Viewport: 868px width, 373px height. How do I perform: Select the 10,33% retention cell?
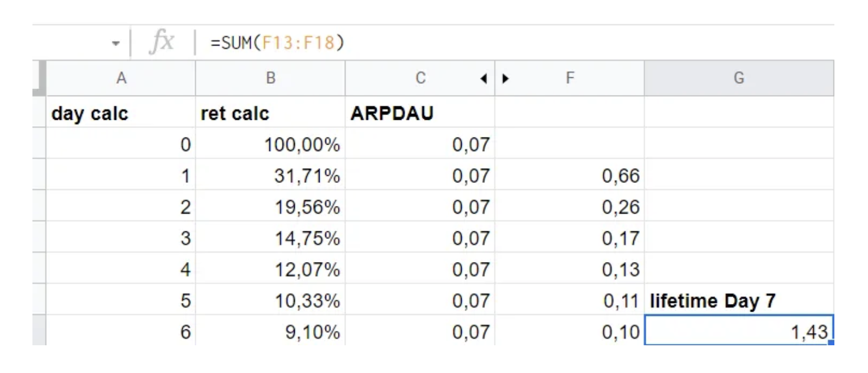point(270,300)
